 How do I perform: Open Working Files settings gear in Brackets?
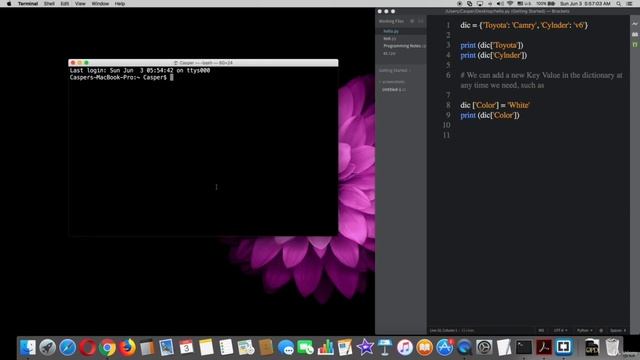[412, 21]
